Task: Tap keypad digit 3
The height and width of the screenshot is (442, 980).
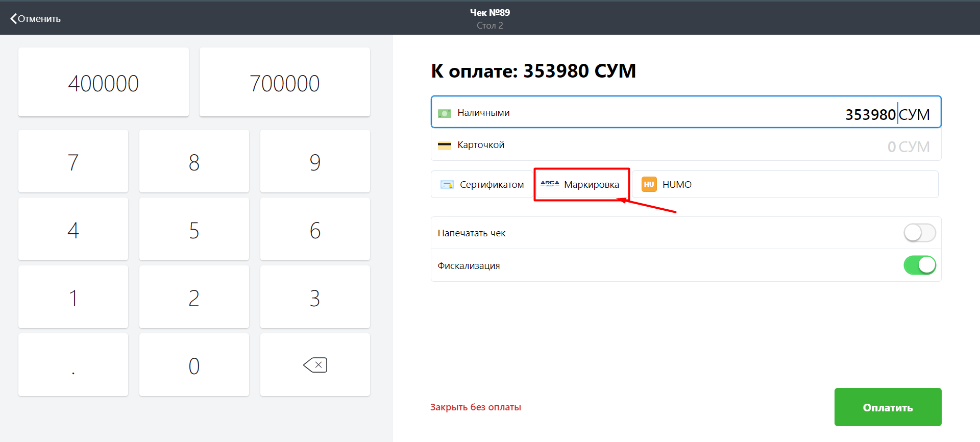Action: pyautogui.click(x=315, y=297)
